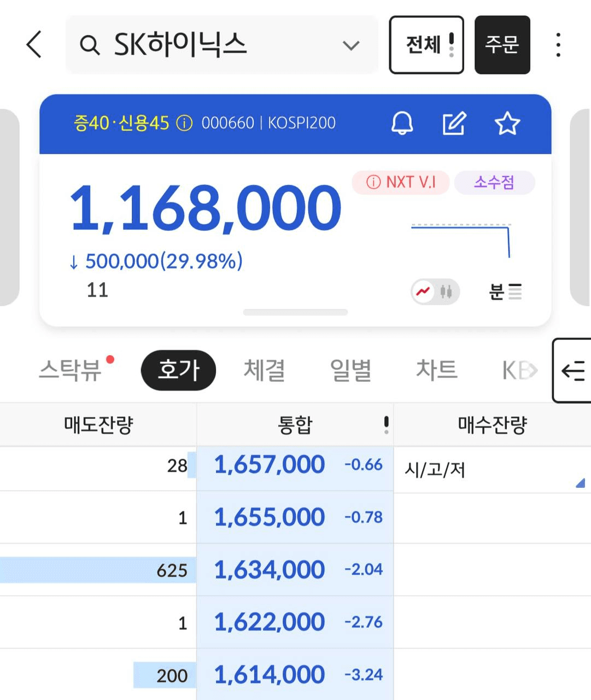Image resolution: width=591 pixels, height=700 pixels.
Task: Add stock to favorites star
Action: click(507, 123)
